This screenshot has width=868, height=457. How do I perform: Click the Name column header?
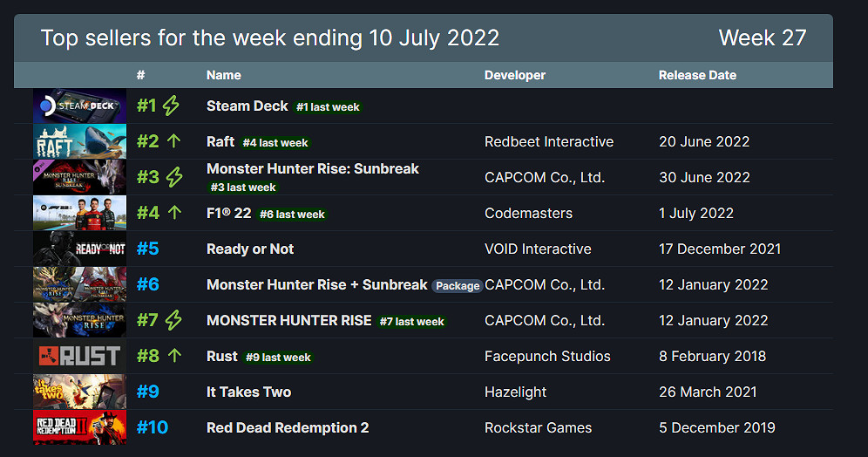[224, 75]
